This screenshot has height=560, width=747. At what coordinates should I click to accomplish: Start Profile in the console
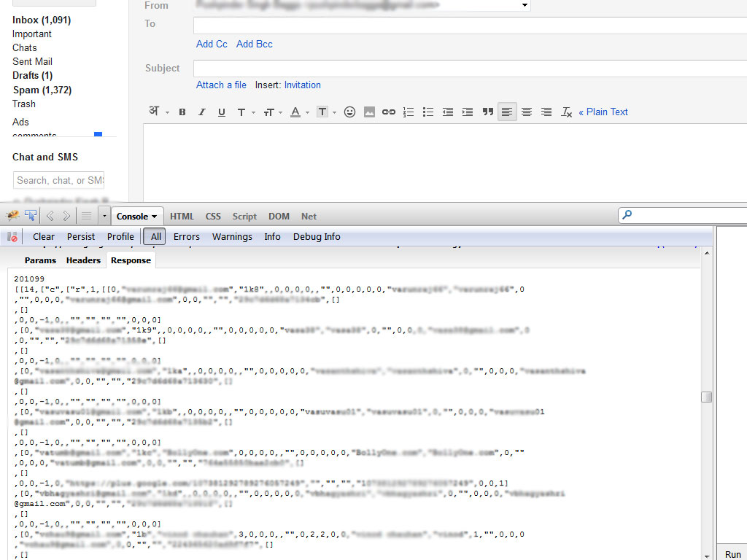click(120, 237)
